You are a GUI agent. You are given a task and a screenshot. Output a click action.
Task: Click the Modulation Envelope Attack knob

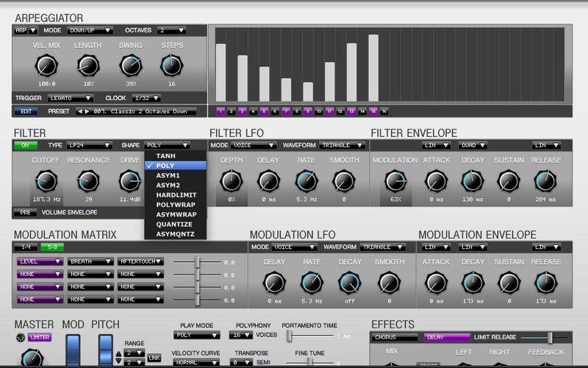tap(436, 283)
